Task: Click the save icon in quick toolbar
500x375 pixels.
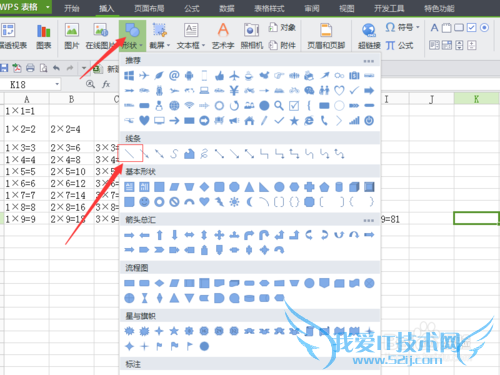Action: (4, 68)
